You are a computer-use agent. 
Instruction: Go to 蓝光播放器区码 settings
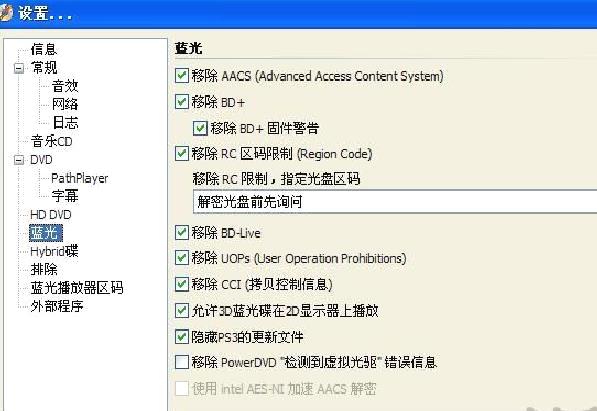point(77,288)
